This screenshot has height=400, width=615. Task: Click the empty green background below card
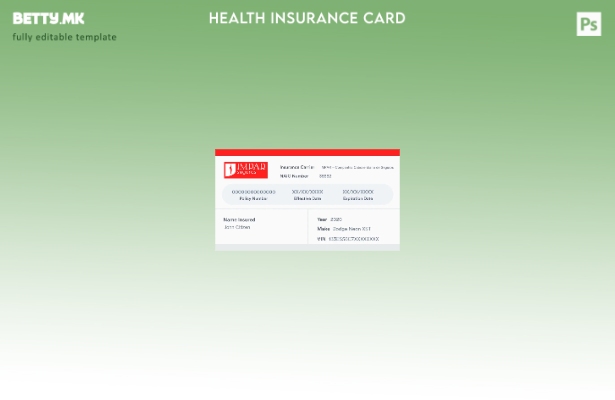(x=307, y=320)
